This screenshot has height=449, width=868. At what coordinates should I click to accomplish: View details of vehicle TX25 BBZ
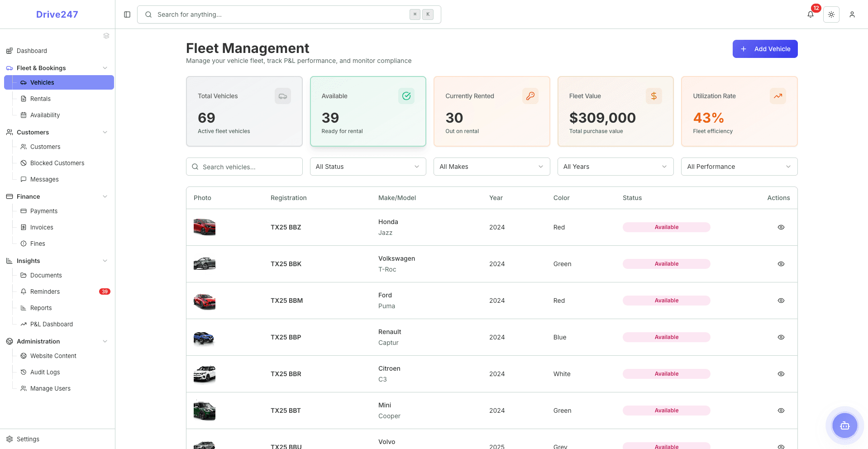click(781, 227)
